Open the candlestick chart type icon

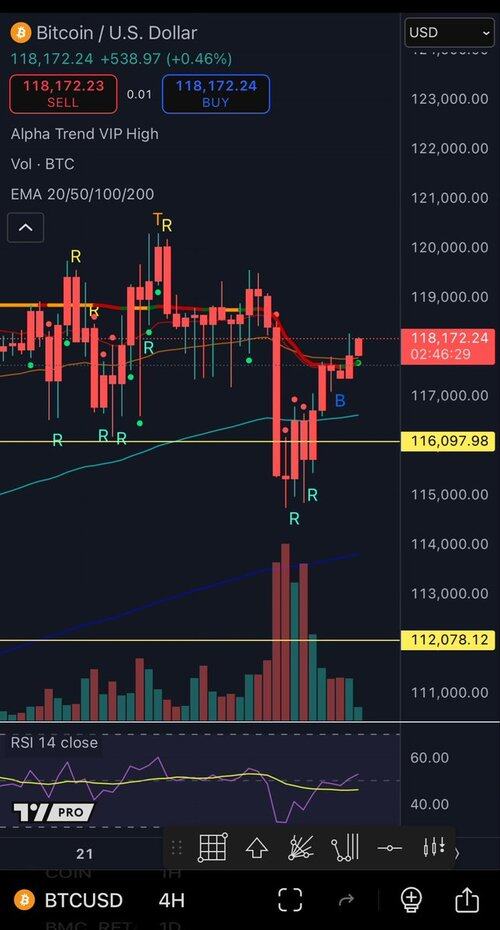(x=434, y=847)
